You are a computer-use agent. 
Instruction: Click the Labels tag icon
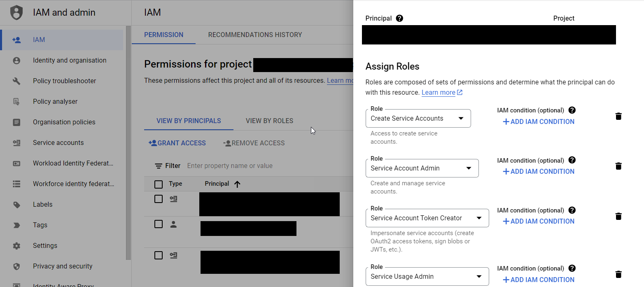(x=16, y=205)
